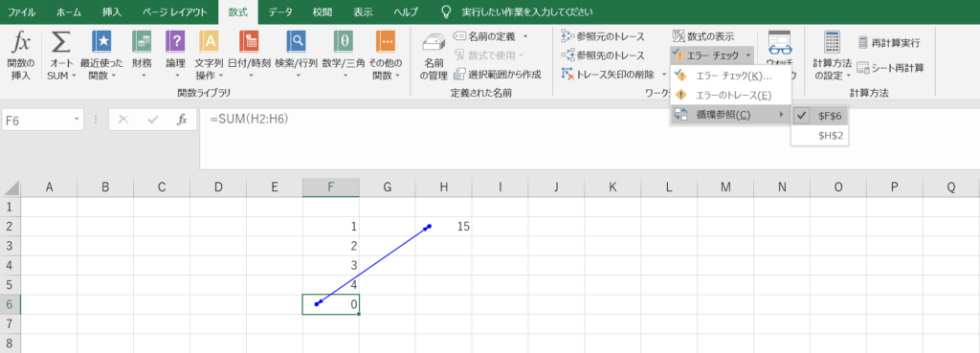Expand the 循環参照 submenu
980x353 pixels.
point(730,115)
